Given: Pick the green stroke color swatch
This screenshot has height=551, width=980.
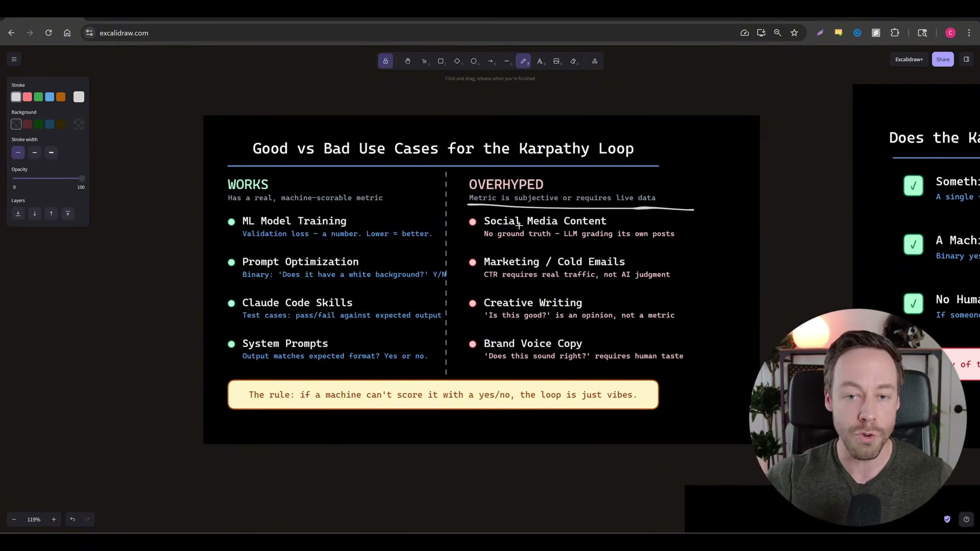Looking at the screenshot, I should [38, 97].
